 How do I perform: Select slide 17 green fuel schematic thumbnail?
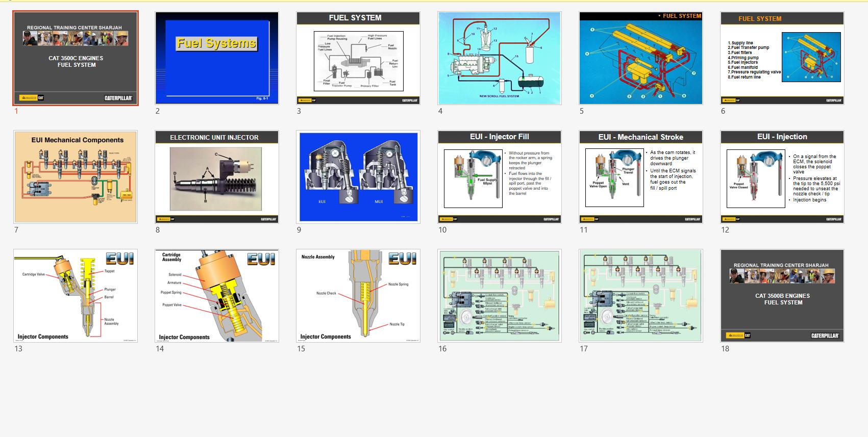[x=641, y=296]
